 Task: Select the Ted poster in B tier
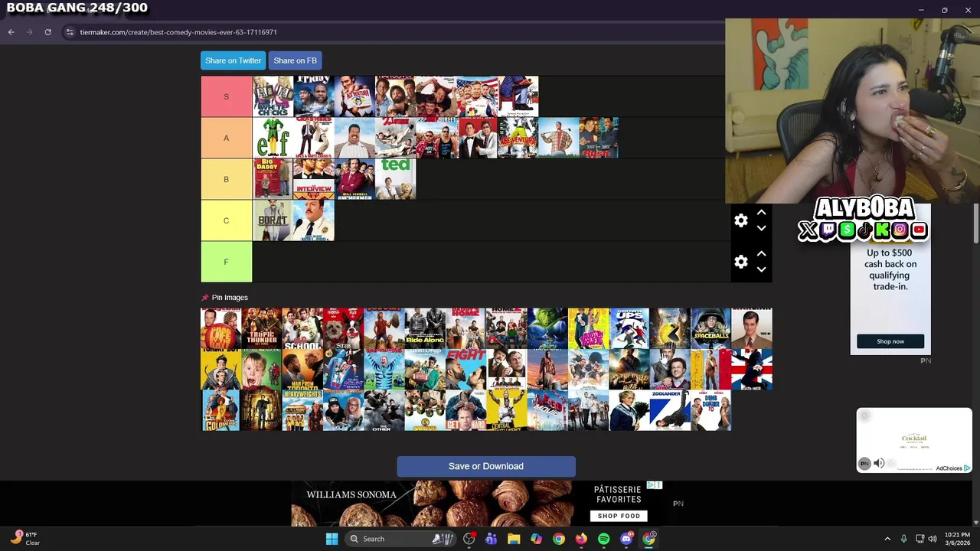point(395,179)
